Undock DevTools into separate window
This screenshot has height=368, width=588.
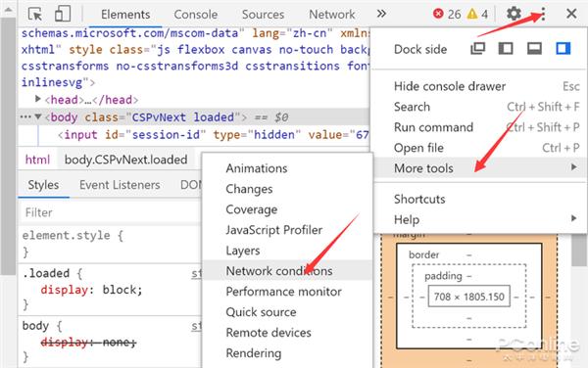(478, 49)
